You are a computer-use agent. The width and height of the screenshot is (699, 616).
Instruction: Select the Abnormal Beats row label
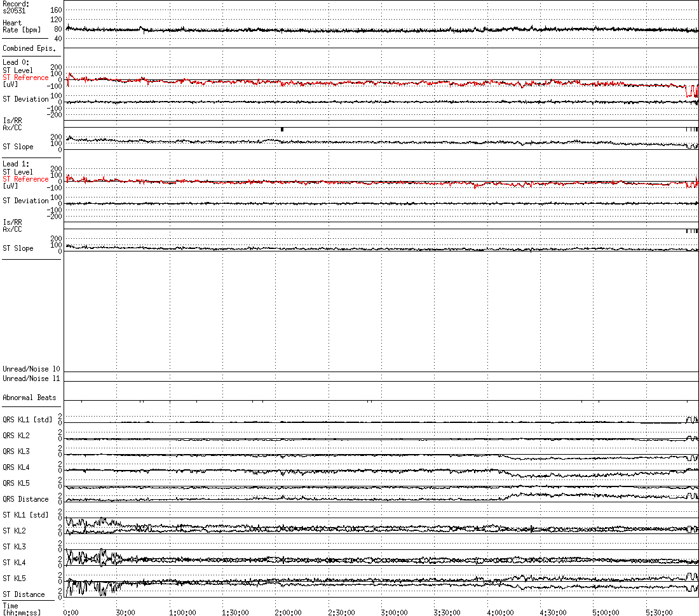pyautogui.click(x=29, y=398)
